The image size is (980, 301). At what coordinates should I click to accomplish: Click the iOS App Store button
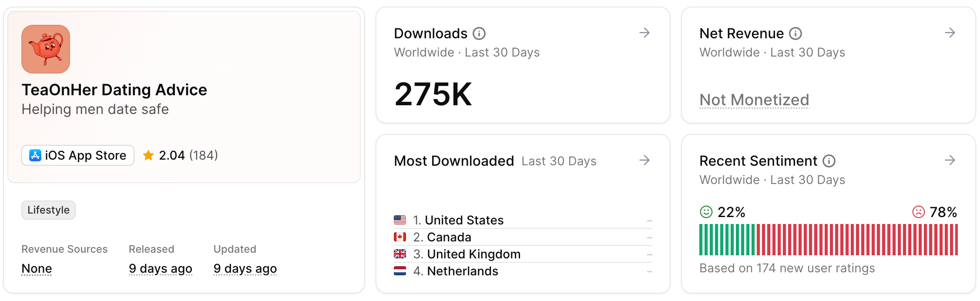click(78, 155)
